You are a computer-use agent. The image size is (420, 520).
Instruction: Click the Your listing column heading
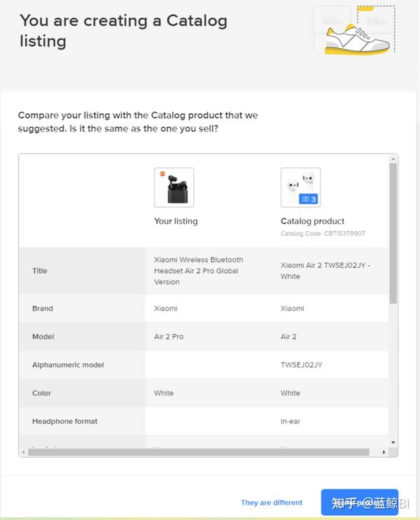coord(176,221)
